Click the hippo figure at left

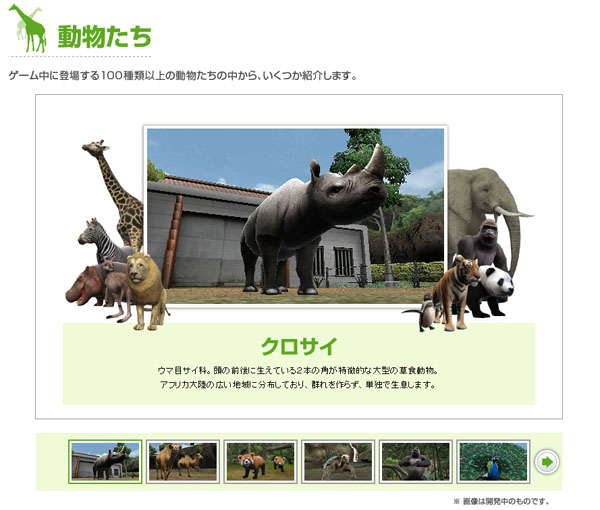84,286
